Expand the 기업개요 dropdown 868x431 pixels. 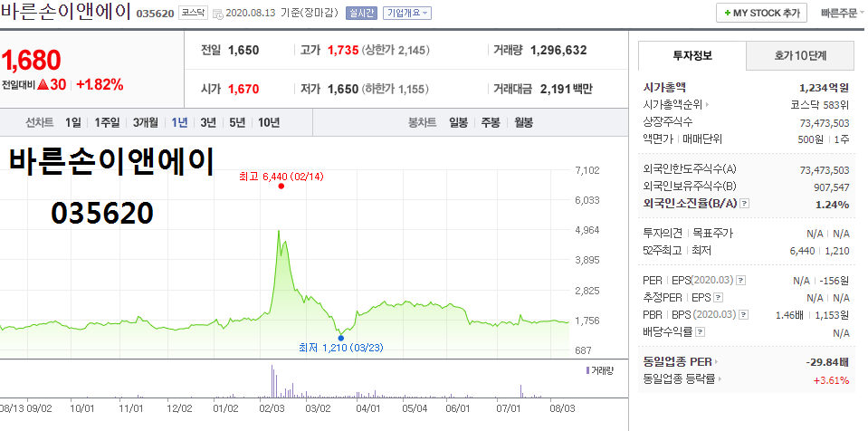tap(407, 14)
